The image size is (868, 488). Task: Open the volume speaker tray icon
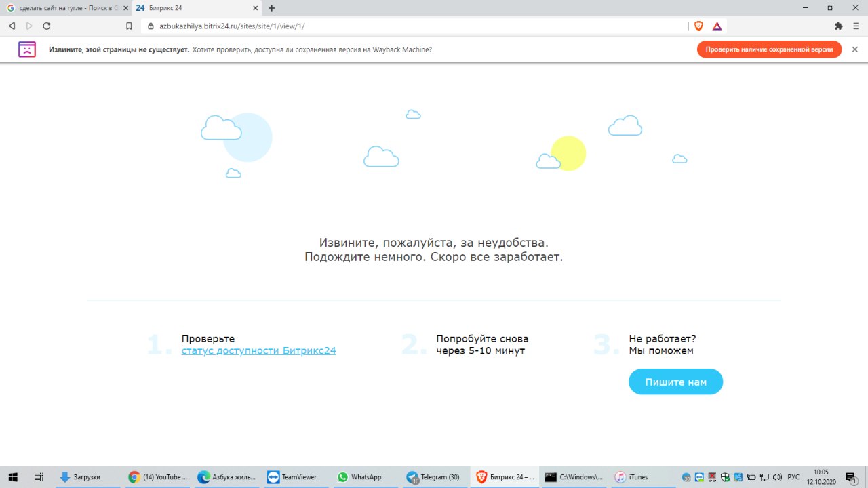[x=776, y=477]
